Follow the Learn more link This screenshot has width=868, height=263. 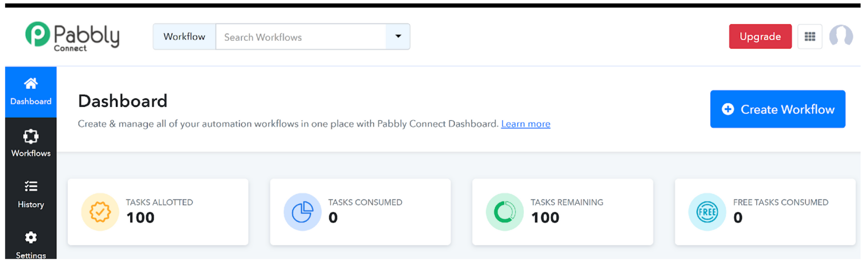coord(526,124)
